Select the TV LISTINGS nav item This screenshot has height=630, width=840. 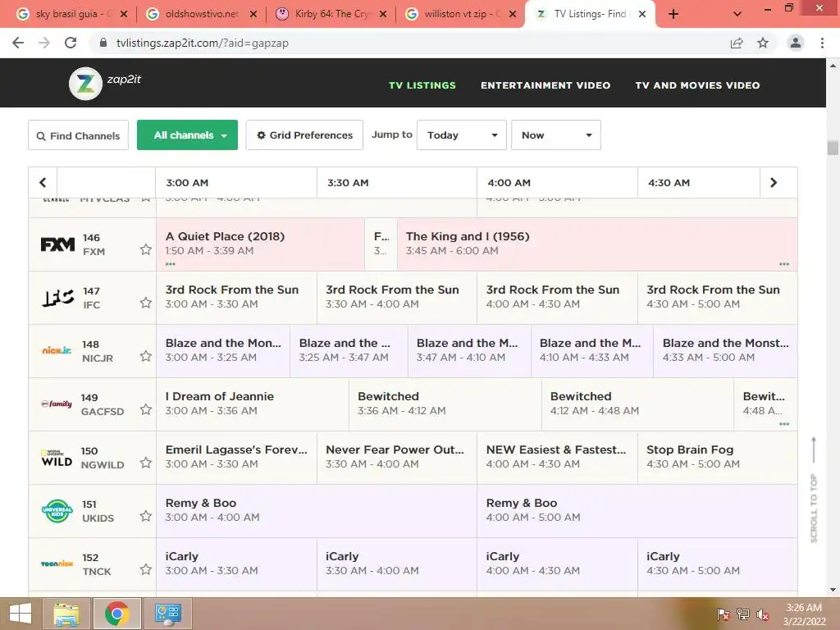[422, 85]
